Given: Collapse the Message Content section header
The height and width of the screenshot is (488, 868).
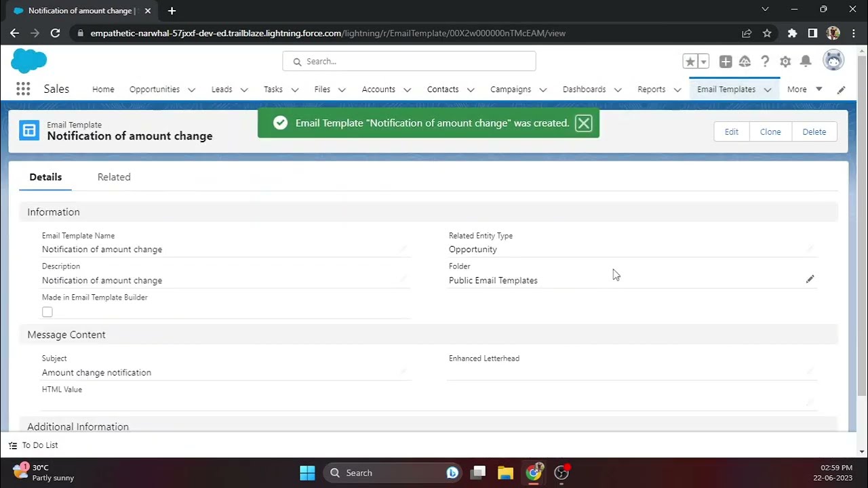Looking at the screenshot, I should pos(429,335).
